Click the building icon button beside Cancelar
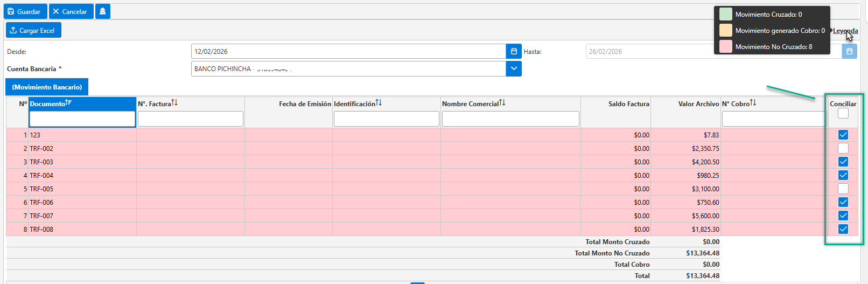Image resolution: width=868 pixels, height=284 pixels. pos(103,11)
